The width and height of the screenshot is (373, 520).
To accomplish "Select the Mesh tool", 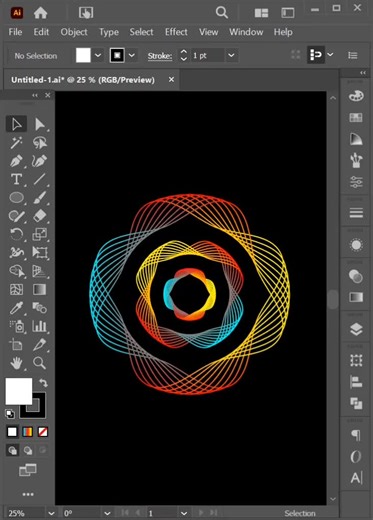I will point(16,289).
